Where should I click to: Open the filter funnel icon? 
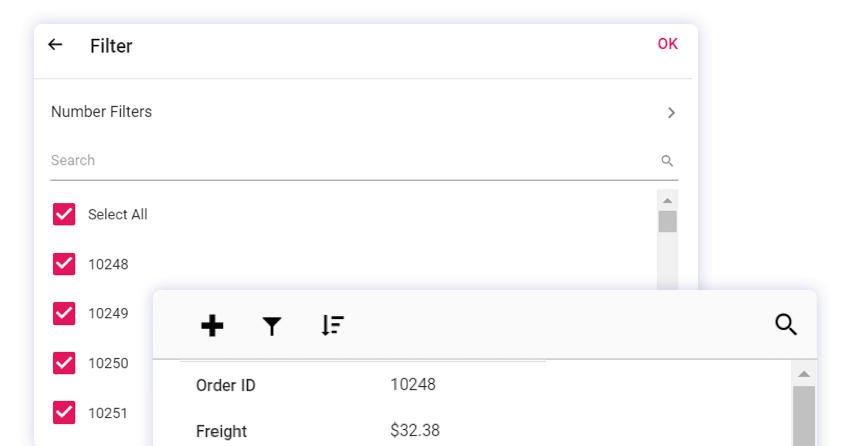tap(272, 325)
